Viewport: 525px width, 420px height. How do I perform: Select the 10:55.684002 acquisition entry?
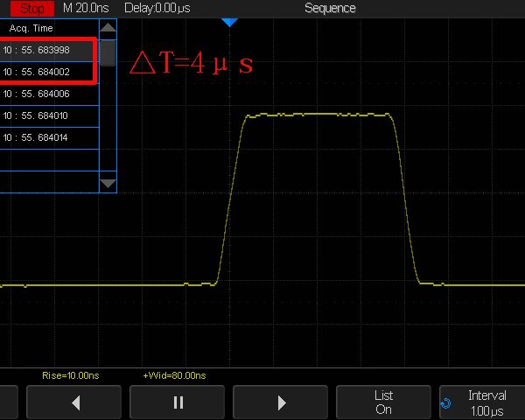click(x=47, y=72)
